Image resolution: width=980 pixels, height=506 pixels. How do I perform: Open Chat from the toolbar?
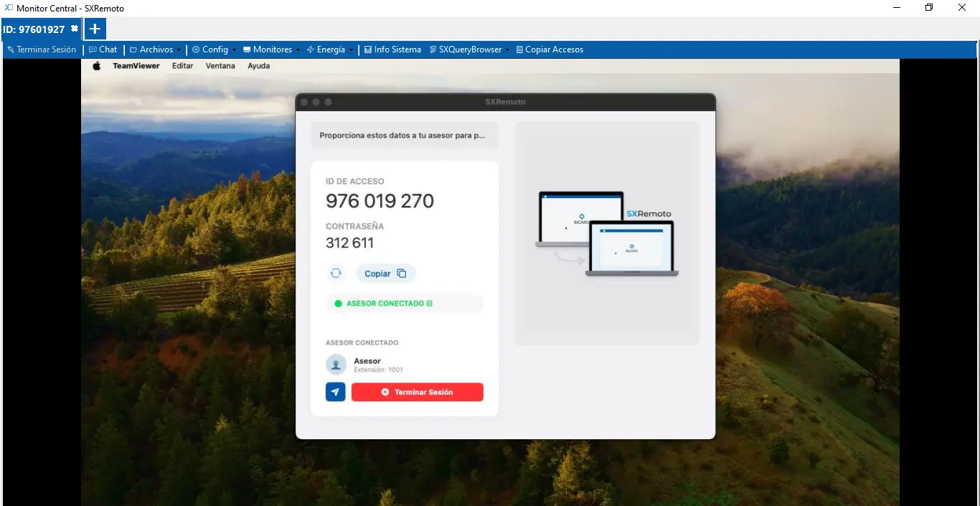[x=103, y=50]
